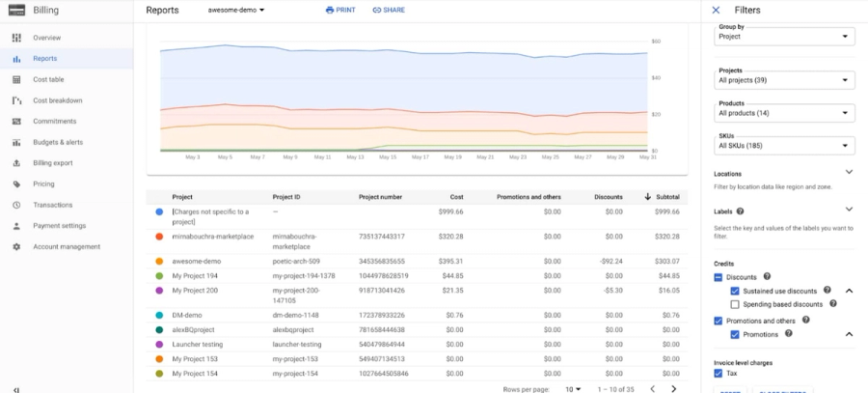The image size is (868, 393).
Task: Toggle the Tax checkbox
Action: [x=718, y=373]
